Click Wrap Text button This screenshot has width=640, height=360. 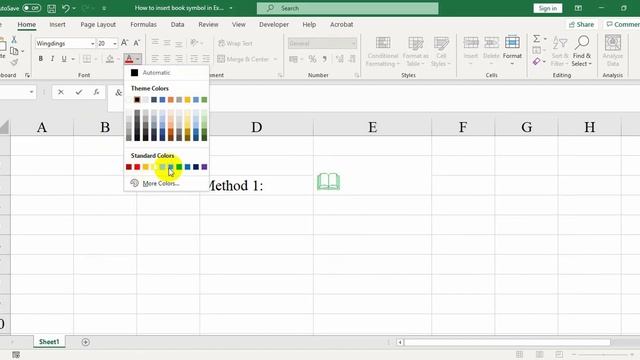click(236, 43)
